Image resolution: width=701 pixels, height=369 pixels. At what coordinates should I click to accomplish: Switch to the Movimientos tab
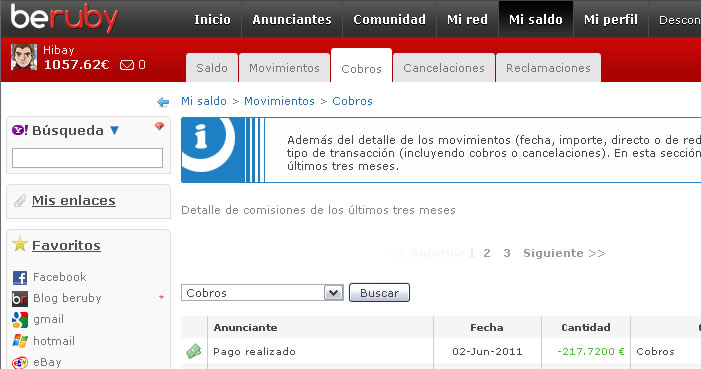click(x=284, y=68)
